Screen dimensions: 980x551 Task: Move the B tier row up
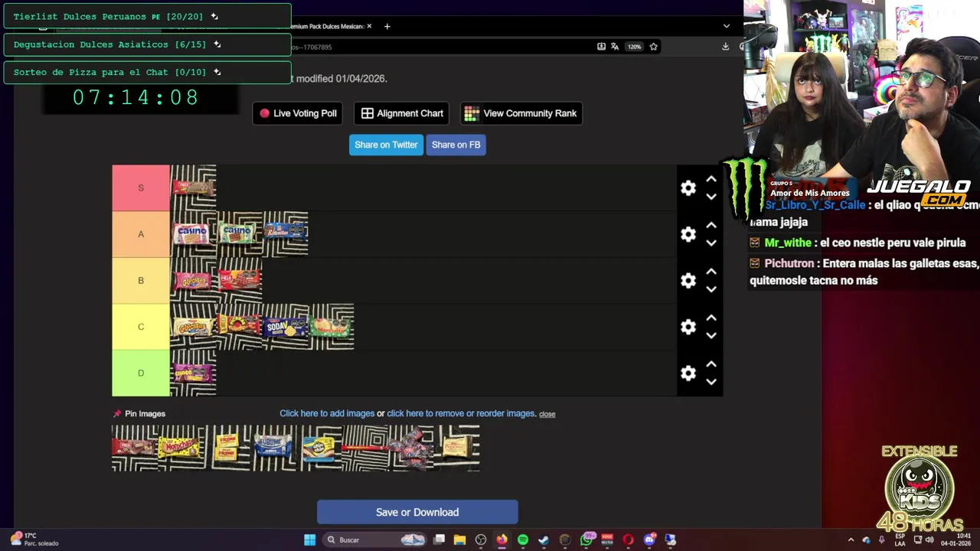(x=711, y=272)
